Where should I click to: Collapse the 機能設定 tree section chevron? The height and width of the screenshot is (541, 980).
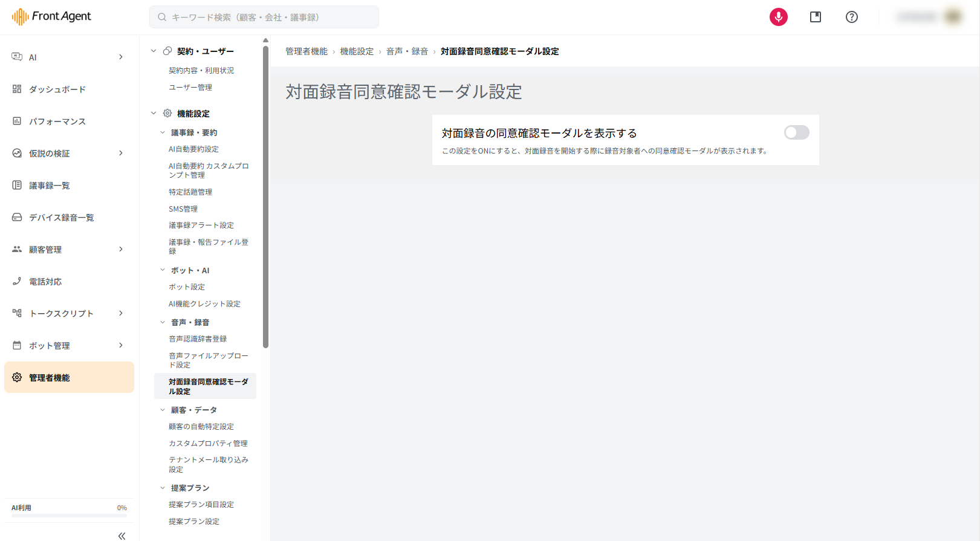pos(154,113)
